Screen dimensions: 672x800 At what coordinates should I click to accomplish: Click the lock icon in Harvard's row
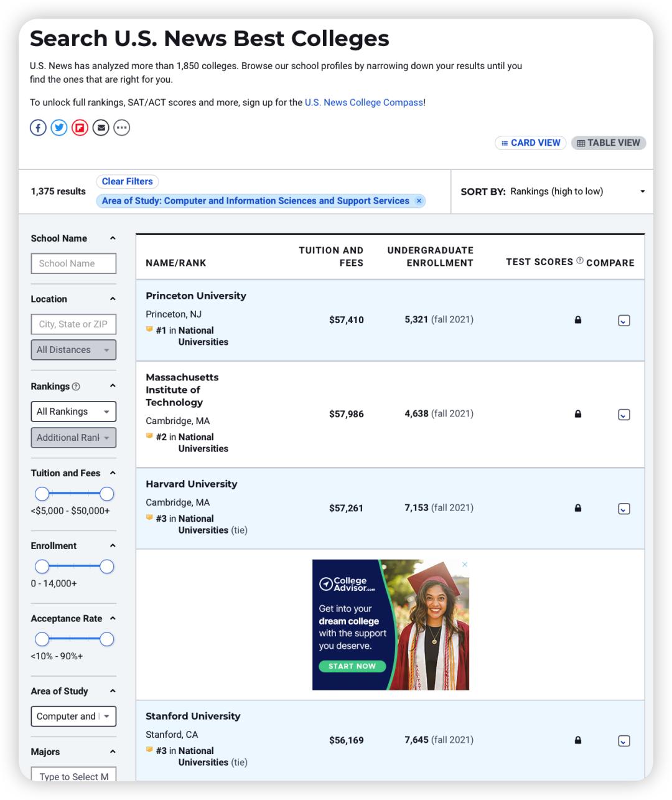pos(578,508)
